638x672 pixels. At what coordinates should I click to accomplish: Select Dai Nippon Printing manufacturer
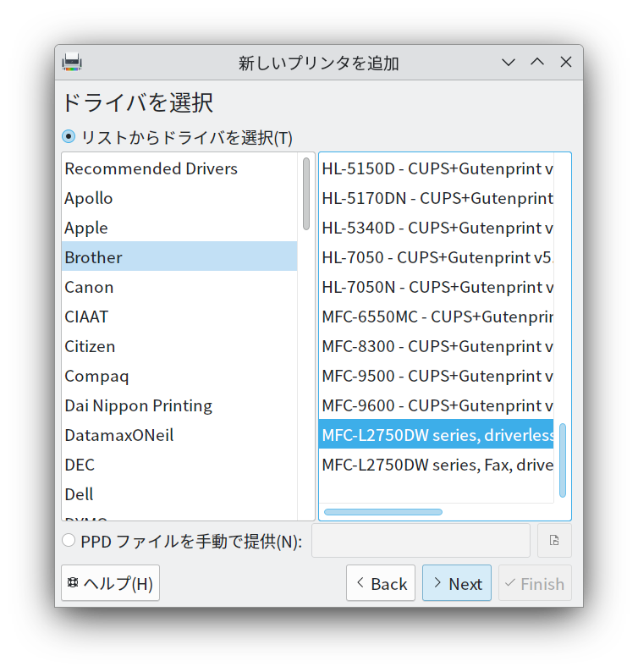click(179, 405)
